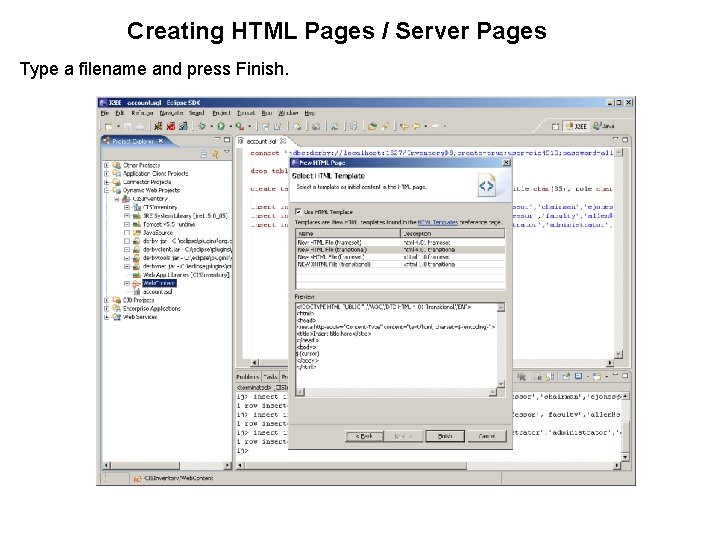Collapse Dynamic Web Projects node
The height and width of the screenshot is (540, 720).
pos(107,190)
